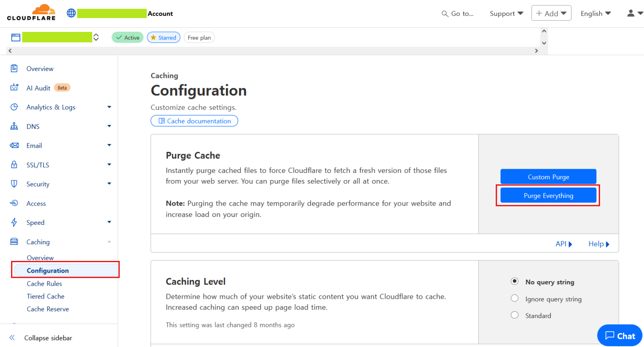Click the AI Audit robot icon
The image size is (644, 347).
[x=14, y=87]
